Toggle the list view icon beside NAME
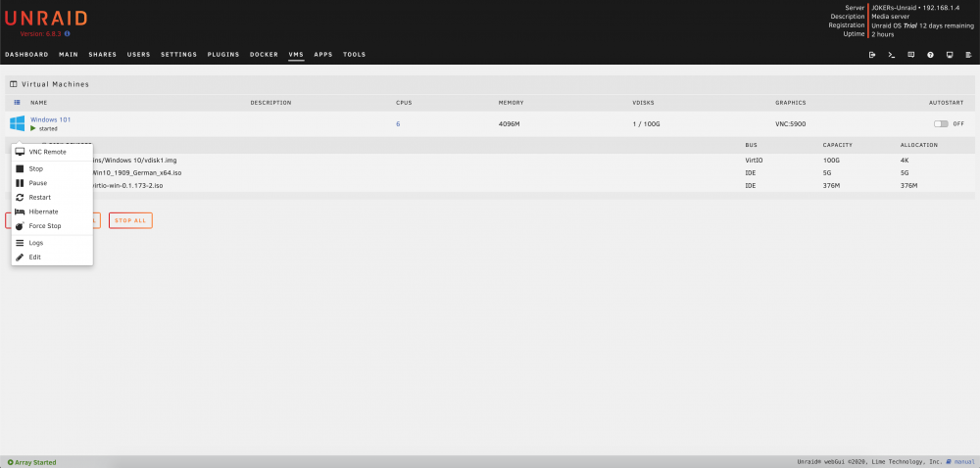Screen dimensions: 980x468 (17, 103)
